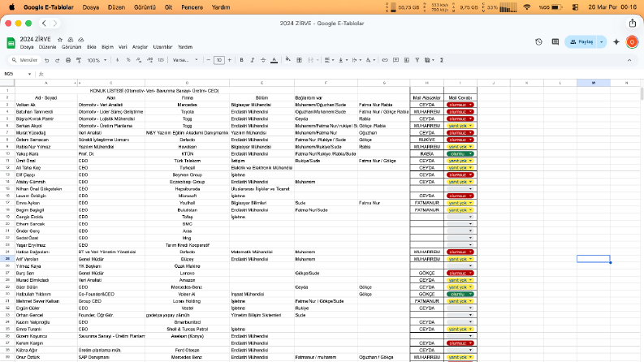644x362 pixels.
Task: Open the Biçim menu
Action: tap(108, 47)
